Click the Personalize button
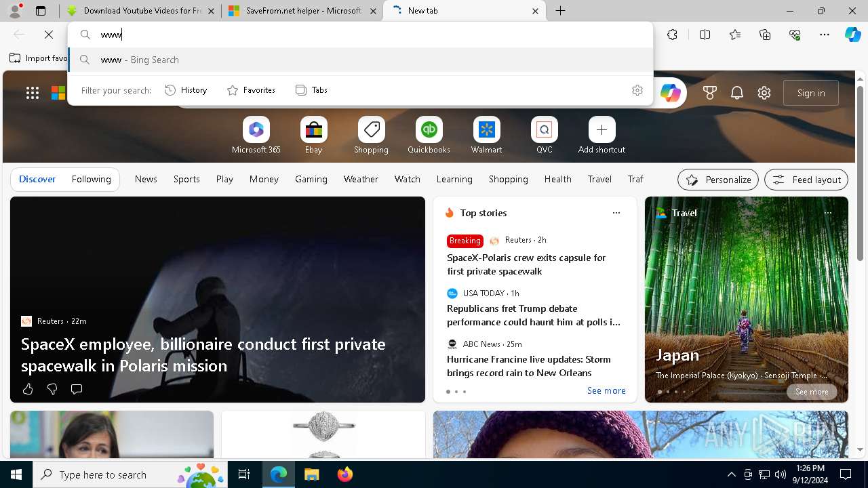Image resolution: width=868 pixels, height=488 pixels. point(718,180)
